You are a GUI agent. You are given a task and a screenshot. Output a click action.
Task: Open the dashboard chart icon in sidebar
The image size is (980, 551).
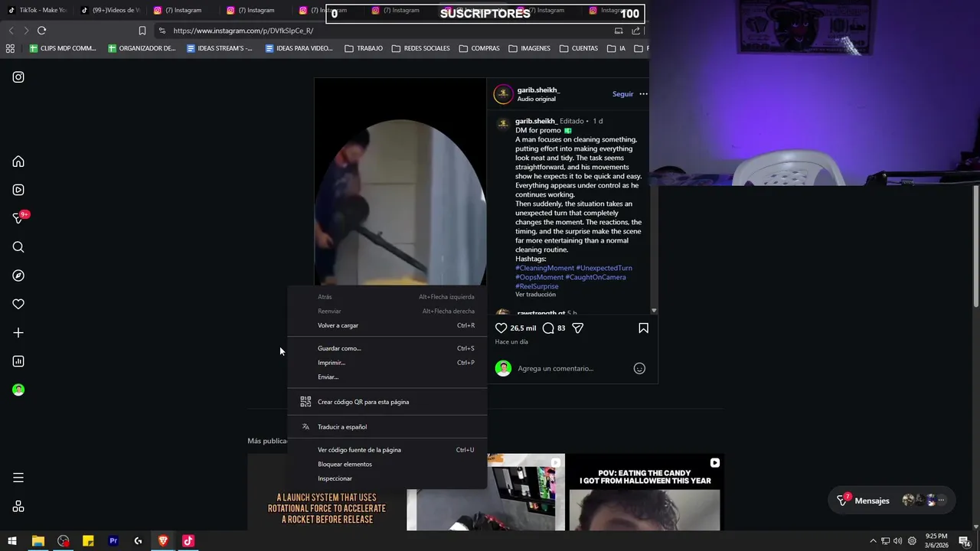click(x=18, y=361)
